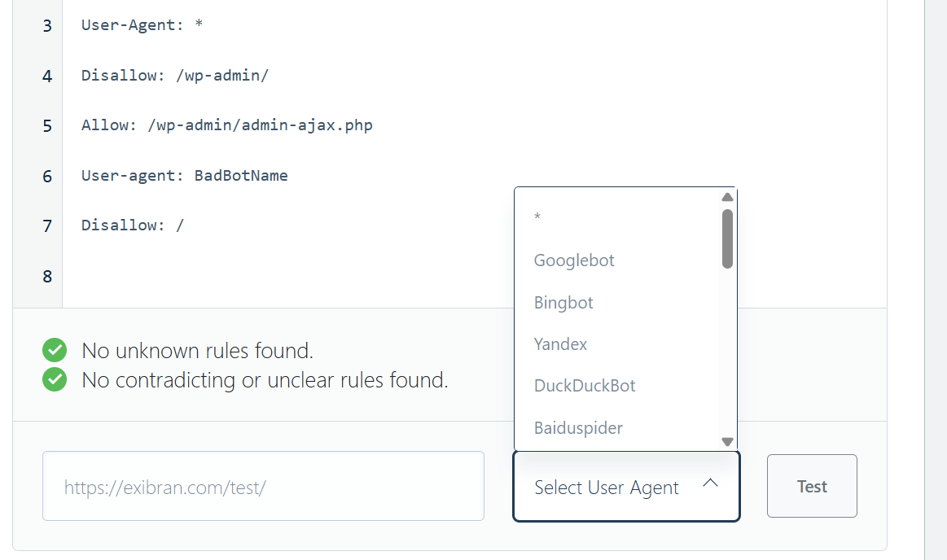Click green checkmark beside "No unknown rules found"
This screenshot has height=560, width=947.
55,351
